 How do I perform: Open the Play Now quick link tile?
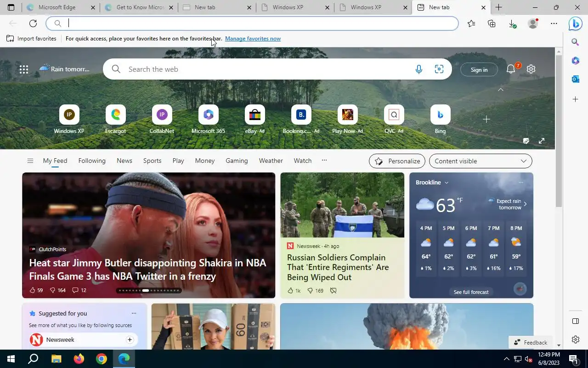click(347, 120)
